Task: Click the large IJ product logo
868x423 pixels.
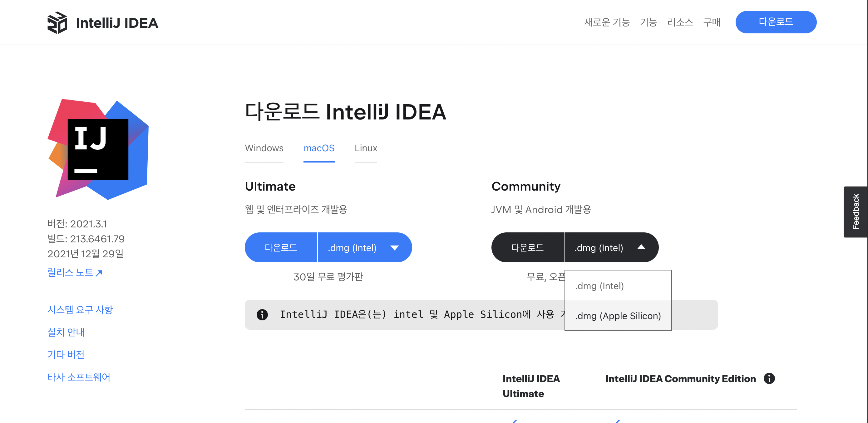Action: (x=98, y=149)
